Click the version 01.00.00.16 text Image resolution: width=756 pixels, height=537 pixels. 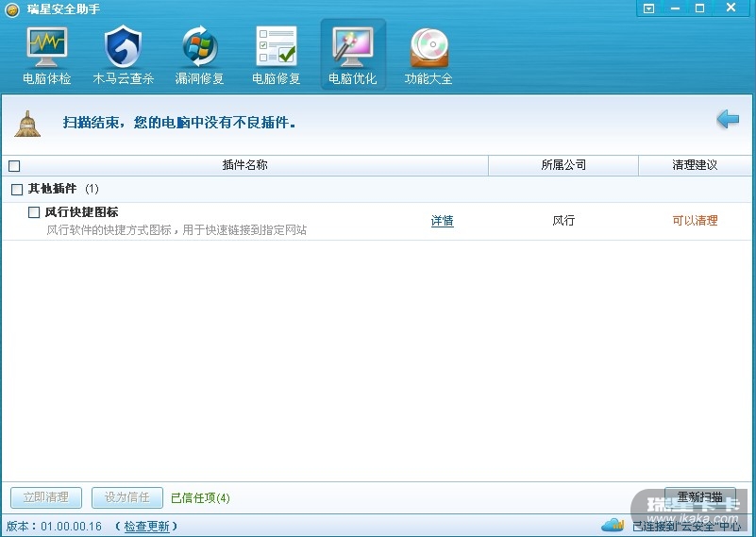click(x=71, y=526)
